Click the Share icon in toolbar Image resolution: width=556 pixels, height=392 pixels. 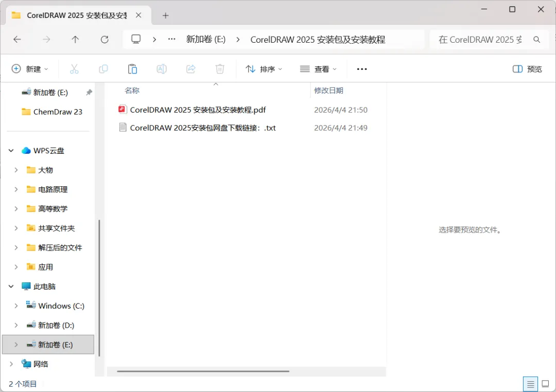pos(191,69)
